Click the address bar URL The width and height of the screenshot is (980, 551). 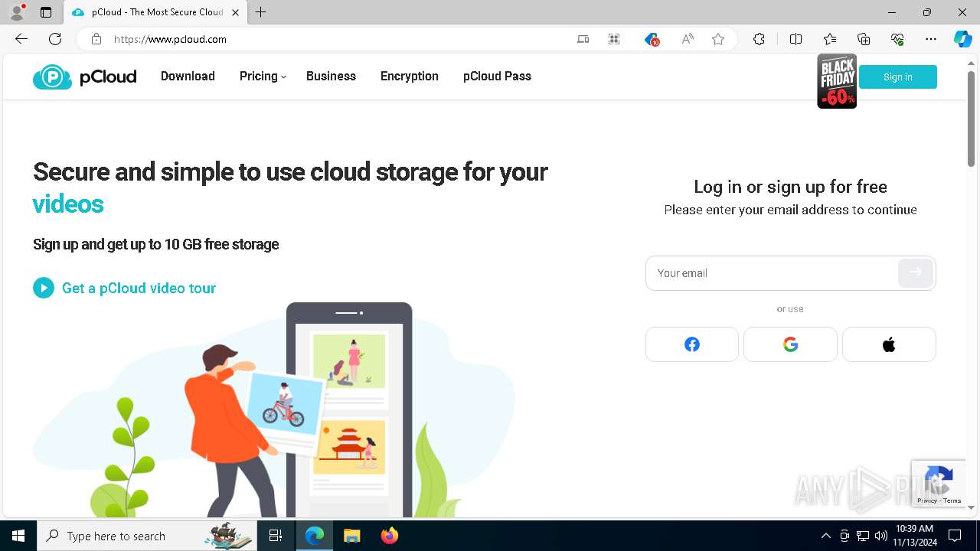[170, 39]
